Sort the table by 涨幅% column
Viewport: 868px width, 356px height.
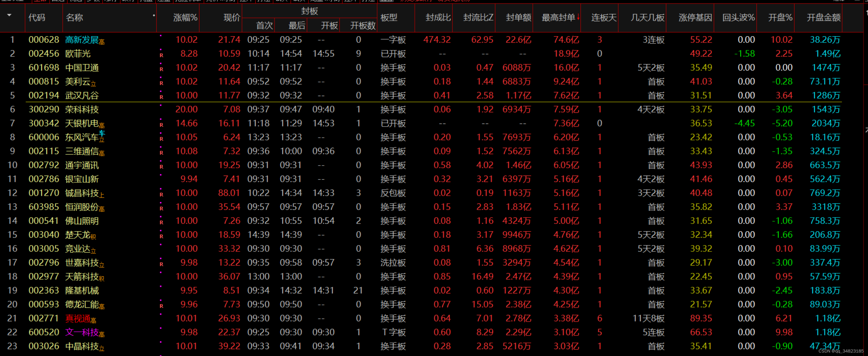[185, 18]
